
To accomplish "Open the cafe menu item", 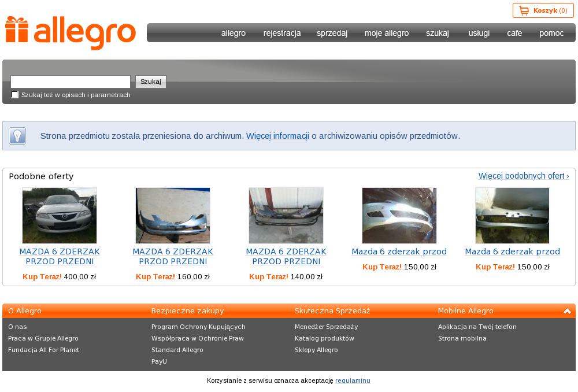I will pyautogui.click(x=514, y=33).
